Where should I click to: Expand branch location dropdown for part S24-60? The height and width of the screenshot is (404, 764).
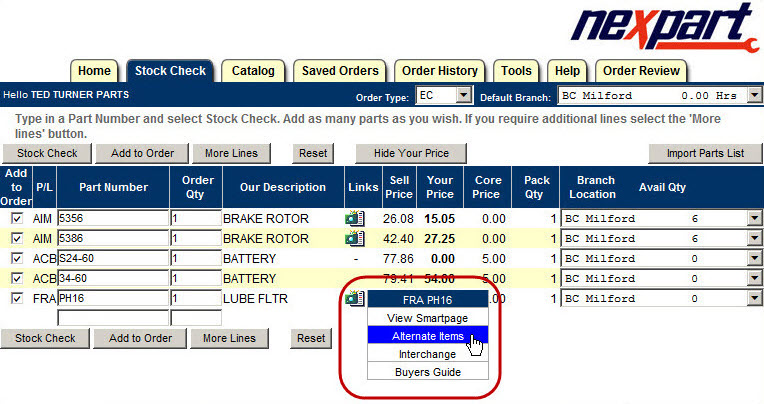point(754,258)
